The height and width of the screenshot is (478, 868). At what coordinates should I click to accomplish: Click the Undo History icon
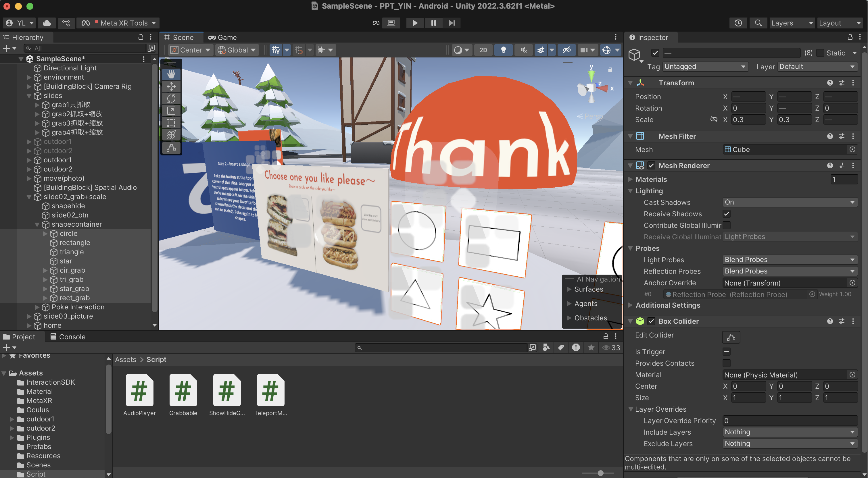[738, 23]
